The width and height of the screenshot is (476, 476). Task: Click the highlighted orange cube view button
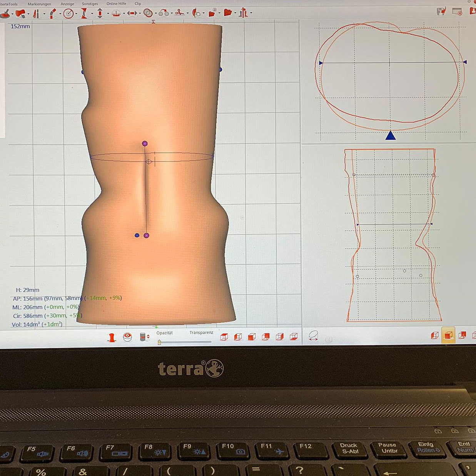pos(448,335)
